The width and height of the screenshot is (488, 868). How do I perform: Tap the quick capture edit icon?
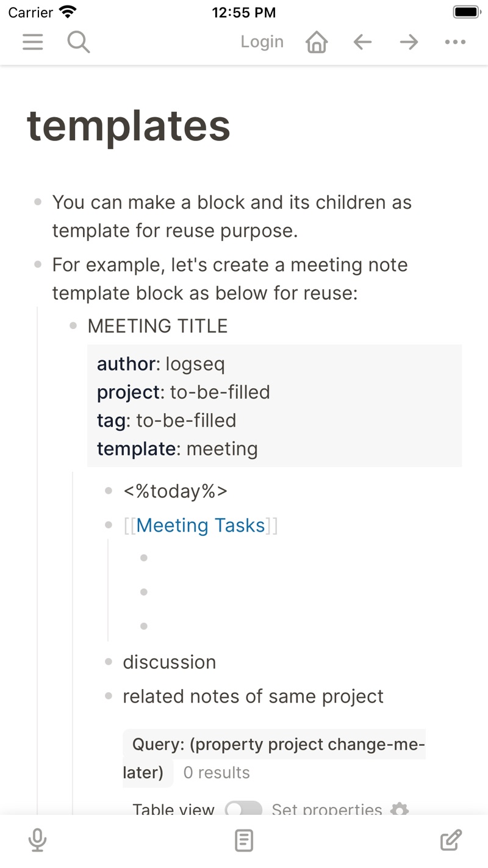point(451,841)
